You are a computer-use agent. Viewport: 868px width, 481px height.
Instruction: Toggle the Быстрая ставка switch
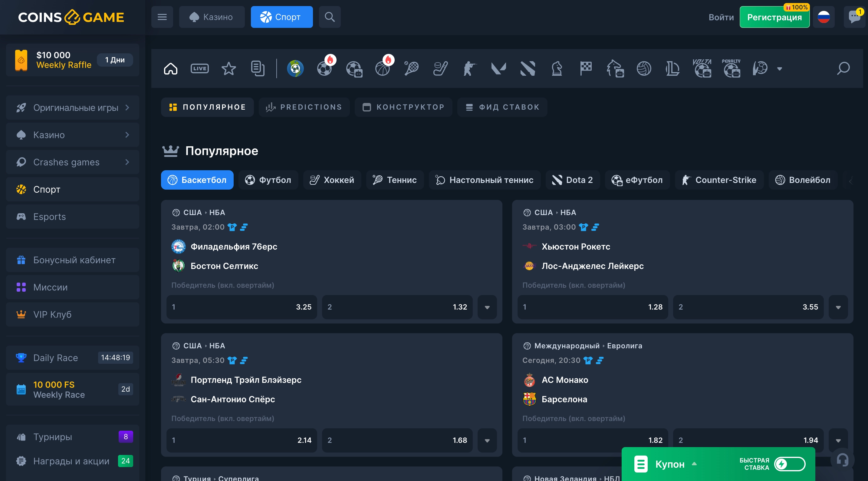pos(790,464)
